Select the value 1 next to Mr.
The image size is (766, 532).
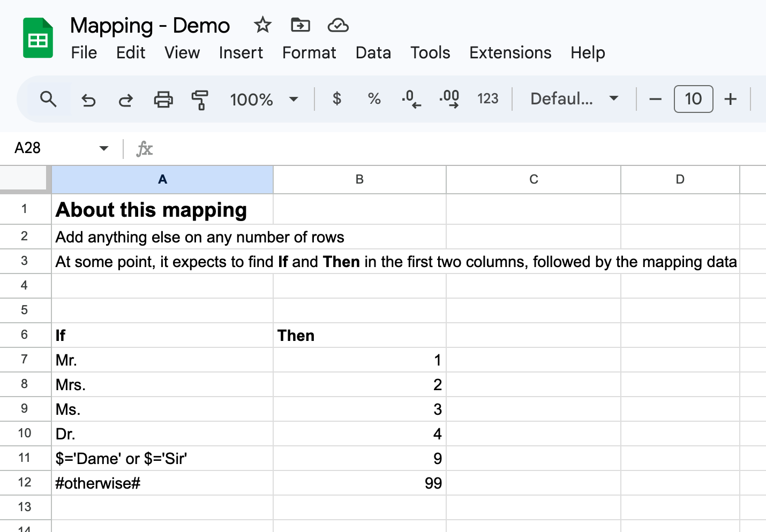[x=359, y=360]
